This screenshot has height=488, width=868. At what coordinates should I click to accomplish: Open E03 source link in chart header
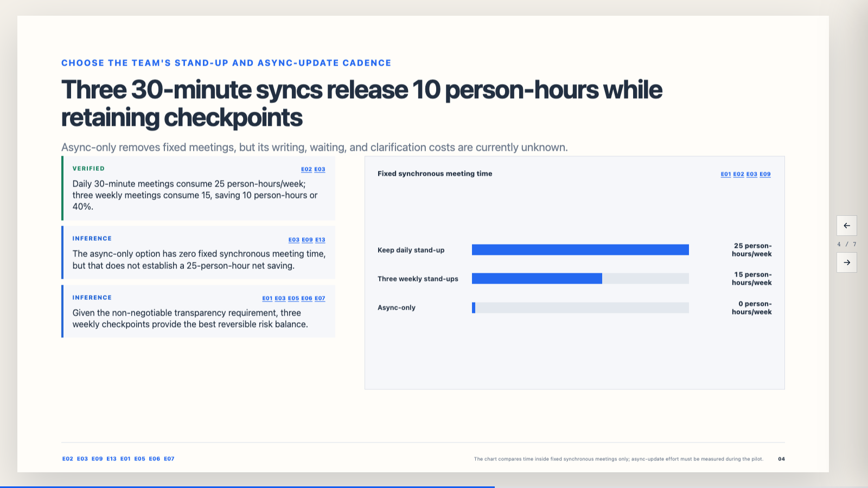tap(751, 174)
